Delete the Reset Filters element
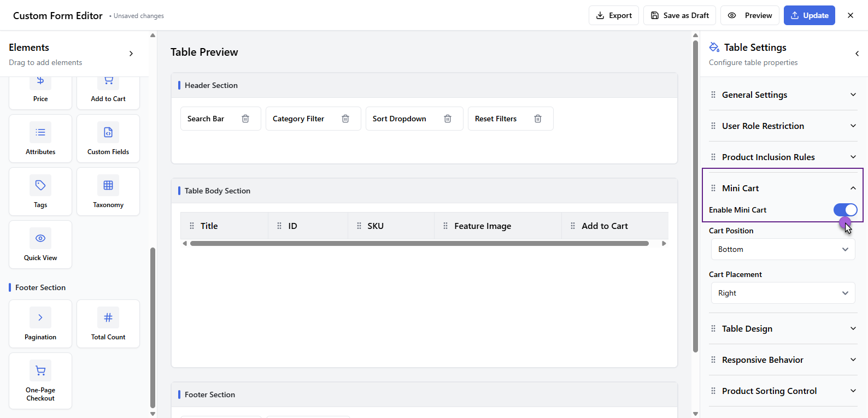The image size is (868, 418). click(538, 119)
